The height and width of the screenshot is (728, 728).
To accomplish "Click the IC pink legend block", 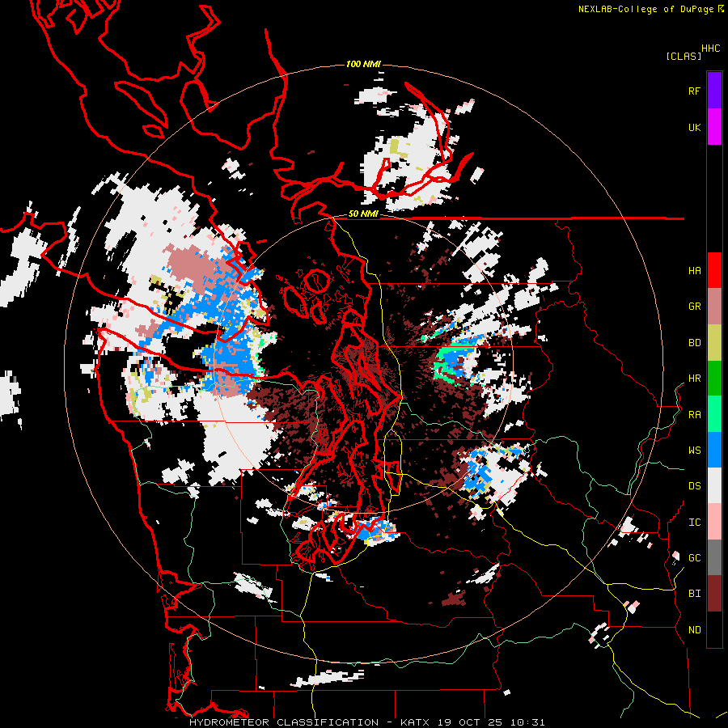I will 714,522.
